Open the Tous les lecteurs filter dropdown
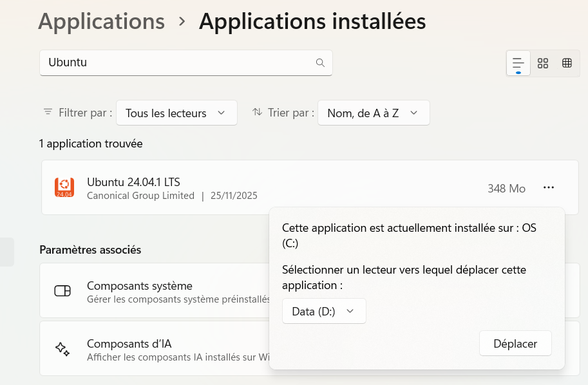Screen dimensions: 588x385 click(x=176, y=112)
